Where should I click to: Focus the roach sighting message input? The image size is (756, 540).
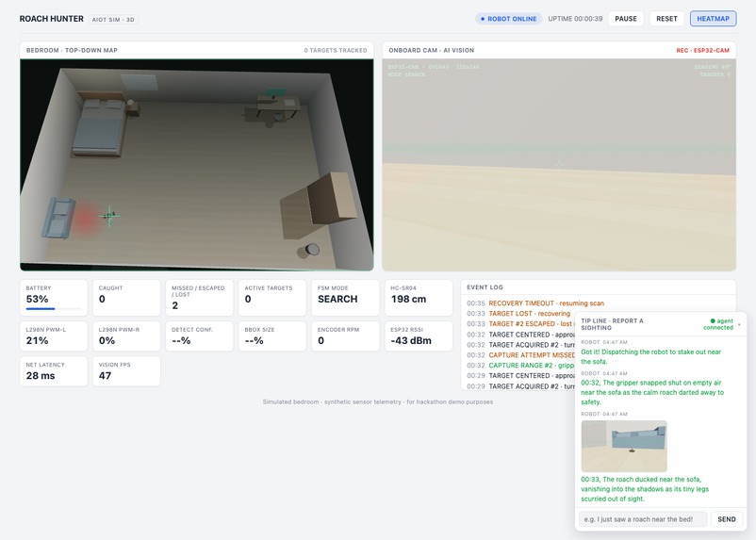coord(643,519)
